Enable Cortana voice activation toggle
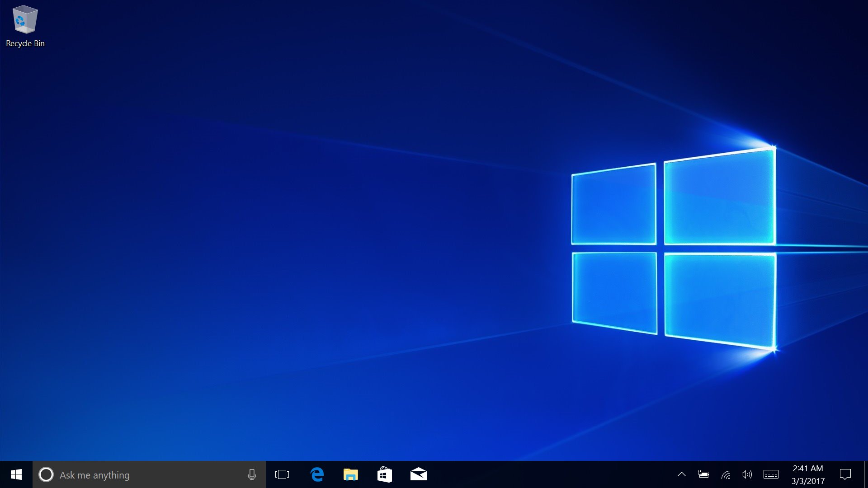Viewport: 868px width, 488px height. 251,474
